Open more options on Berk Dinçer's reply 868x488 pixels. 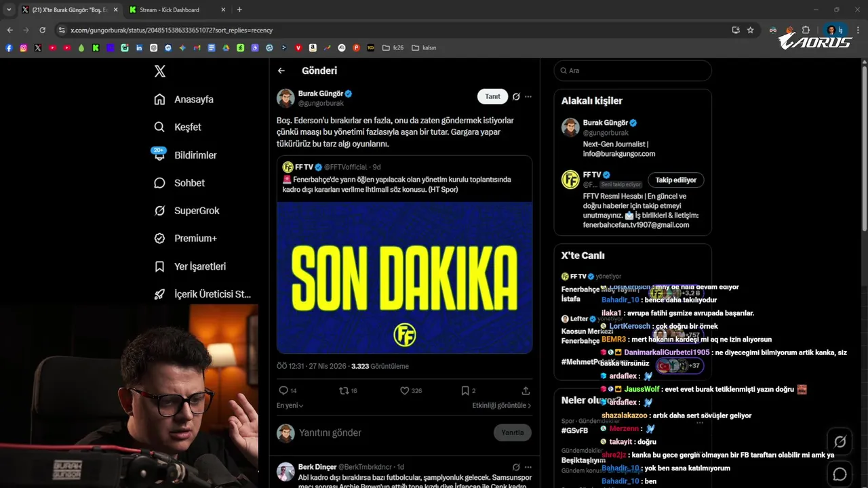[x=528, y=467]
